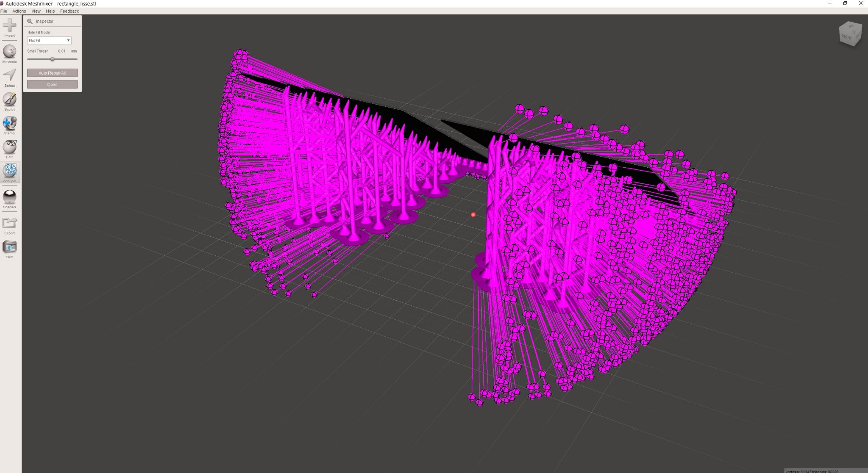The height and width of the screenshot is (473, 868).
Task: Open the Edit tools menu
Action: (x=9, y=149)
